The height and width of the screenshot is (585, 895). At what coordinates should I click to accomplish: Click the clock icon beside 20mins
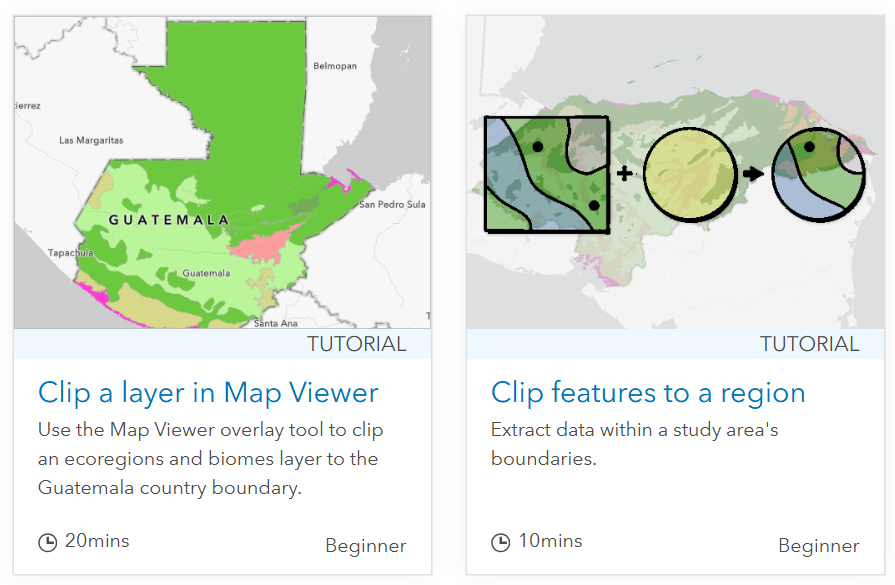point(47,542)
